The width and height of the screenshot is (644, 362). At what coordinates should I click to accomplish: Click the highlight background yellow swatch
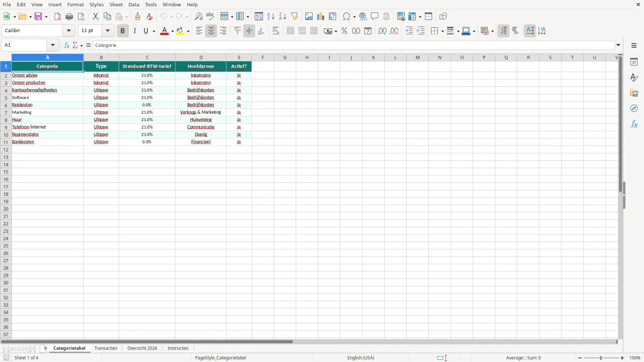click(180, 31)
